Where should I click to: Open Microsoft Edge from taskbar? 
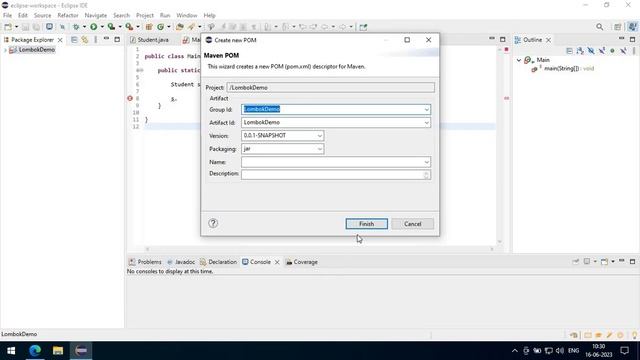click(x=35, y=351)
